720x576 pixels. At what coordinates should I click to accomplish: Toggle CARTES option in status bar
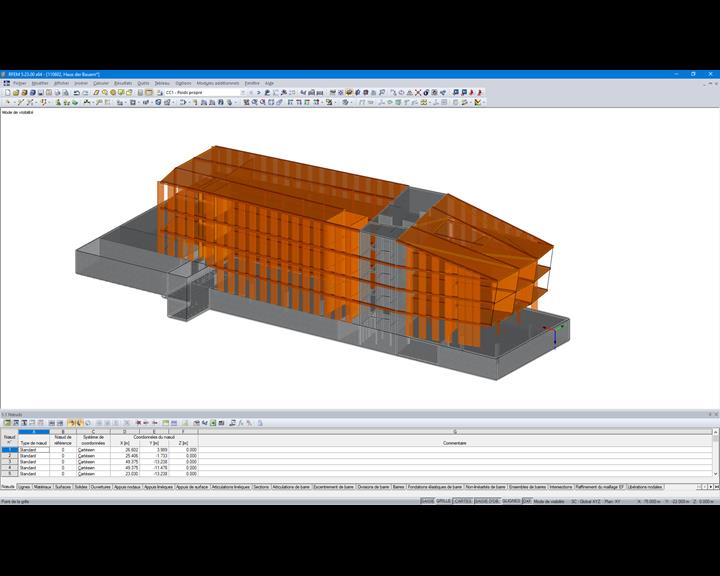(463, 501)
